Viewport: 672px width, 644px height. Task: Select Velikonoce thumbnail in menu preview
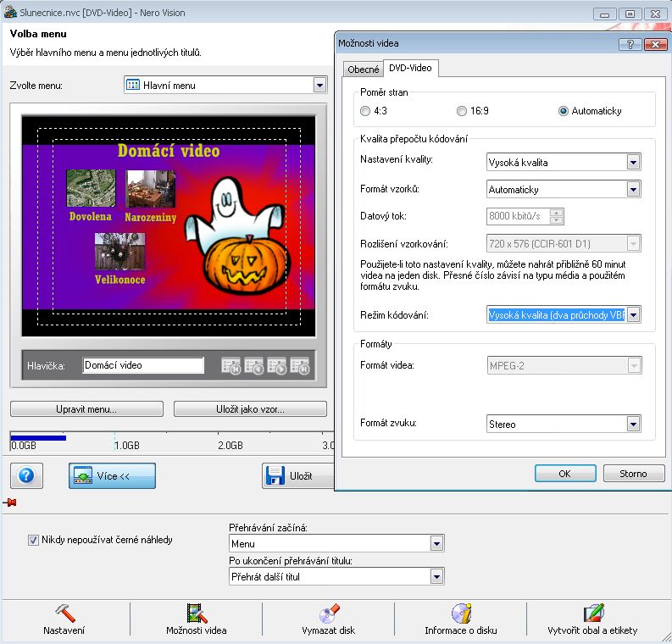pyautogui.click(x=120, y=251)
